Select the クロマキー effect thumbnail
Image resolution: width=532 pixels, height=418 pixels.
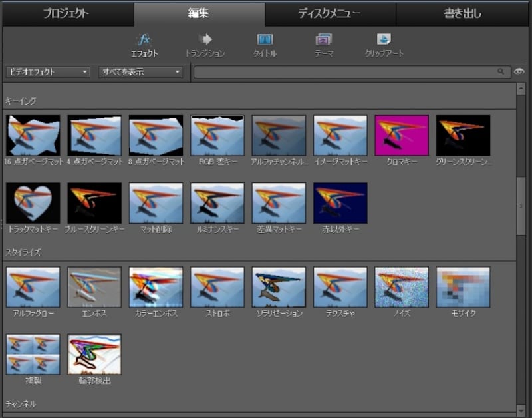point(402,135)
